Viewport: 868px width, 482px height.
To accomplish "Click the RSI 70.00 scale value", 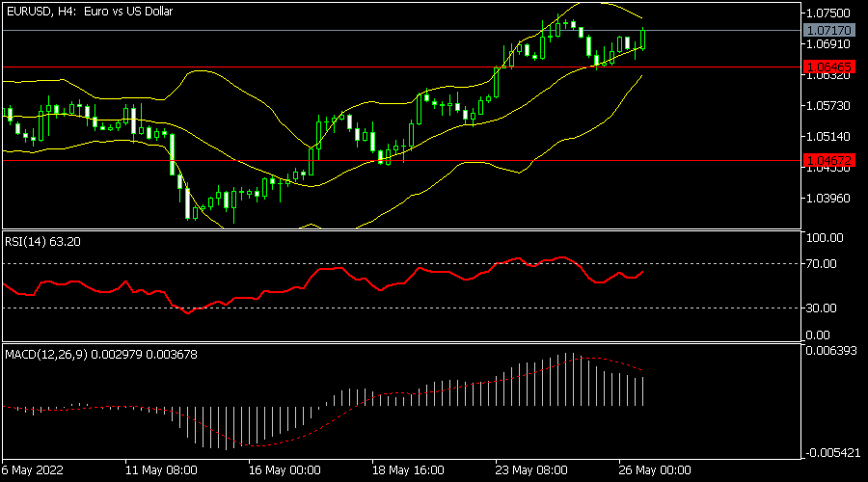I will pyautogui.click(x=822, y=264).
